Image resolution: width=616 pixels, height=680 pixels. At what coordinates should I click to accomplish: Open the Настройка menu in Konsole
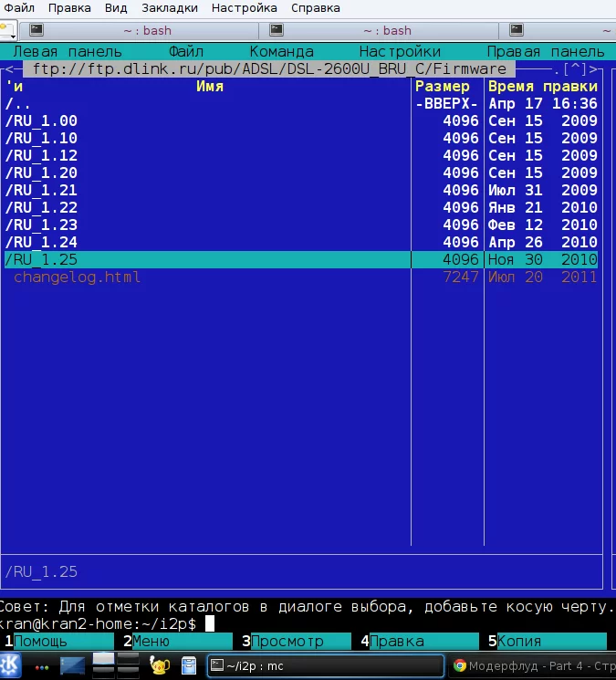coord(244,8)
